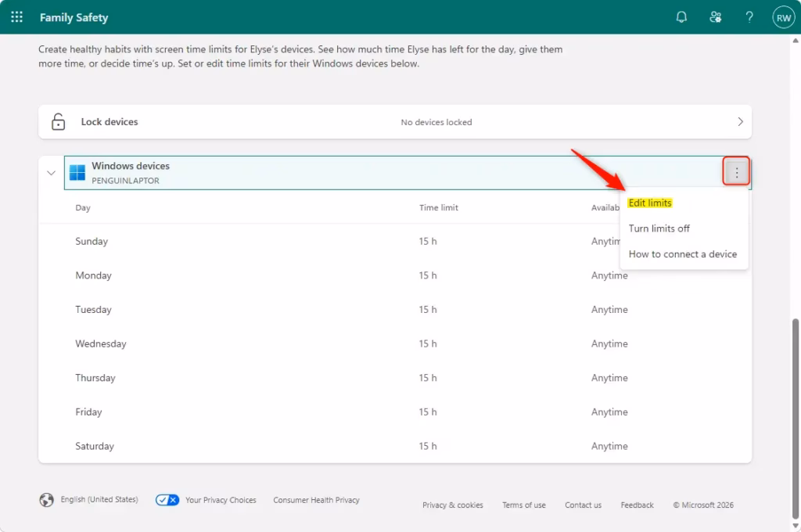Click the globe language icon

click(46, 499)
